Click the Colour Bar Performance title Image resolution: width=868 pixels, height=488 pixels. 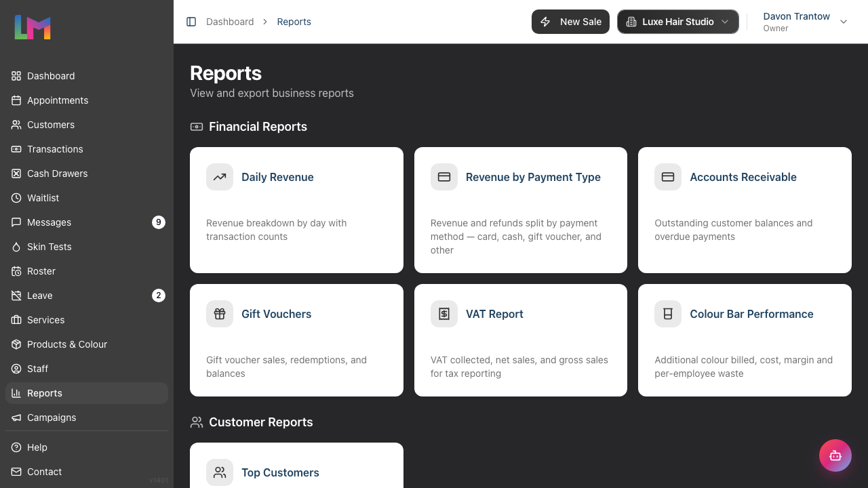(751, 314)
